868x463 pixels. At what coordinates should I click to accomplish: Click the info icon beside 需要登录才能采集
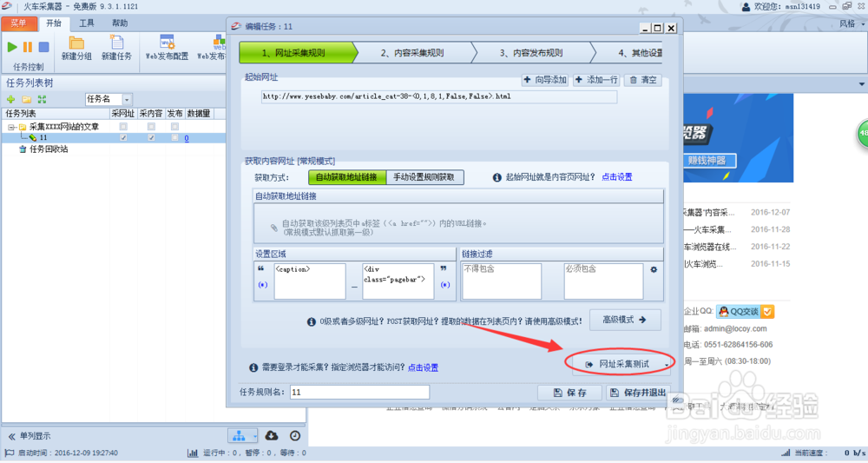253,367
